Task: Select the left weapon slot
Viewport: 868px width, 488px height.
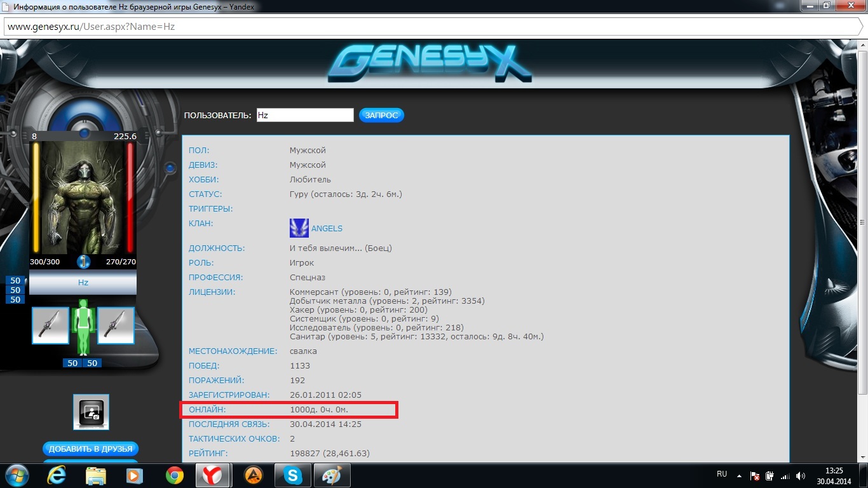Action: [x=50, y=326]
